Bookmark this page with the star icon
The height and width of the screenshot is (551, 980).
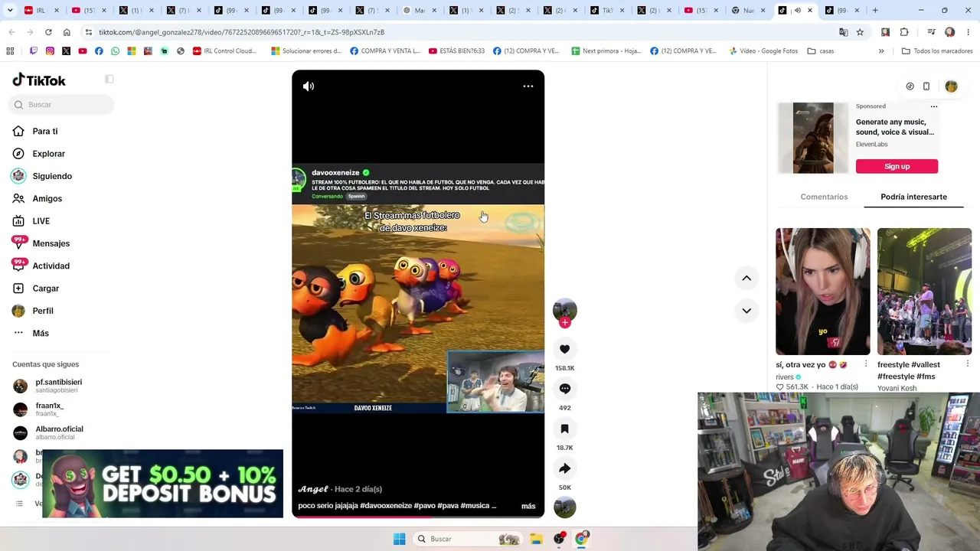860,32
